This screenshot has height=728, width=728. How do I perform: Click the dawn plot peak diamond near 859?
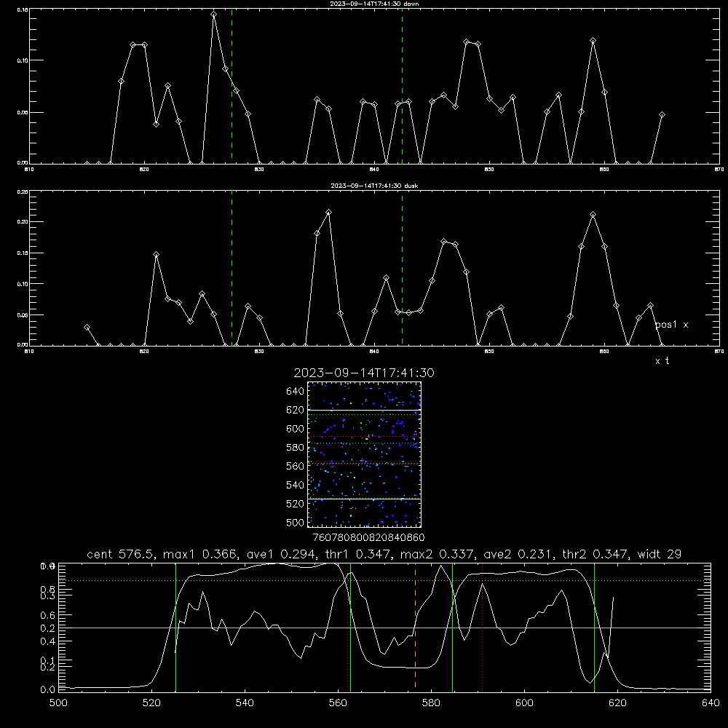[593, 40]
